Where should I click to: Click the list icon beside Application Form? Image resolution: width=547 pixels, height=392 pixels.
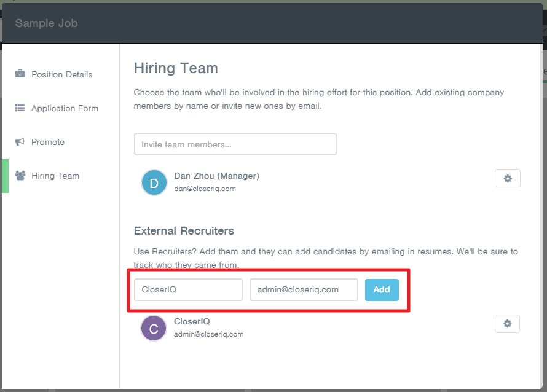tap(20, 108)
